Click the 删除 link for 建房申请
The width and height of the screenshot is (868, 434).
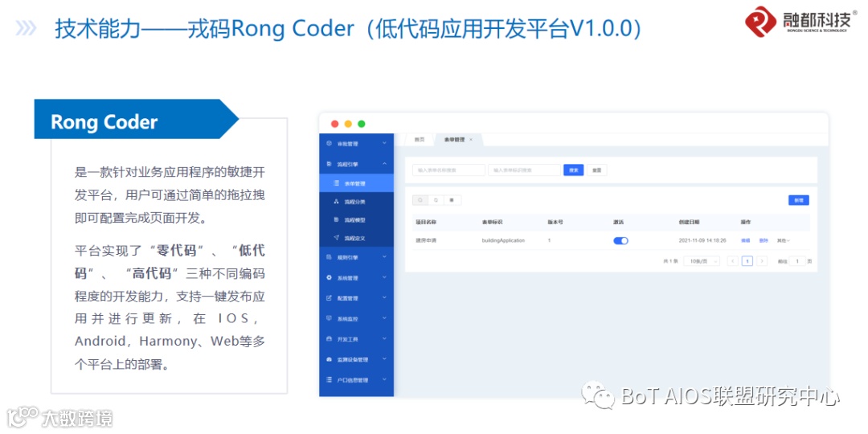pos(764,241)
